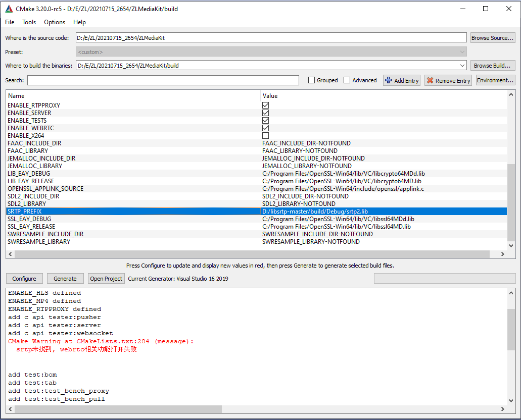Image resolution: width=521 pixels, height=420 pixels.
Task: Open the Options menu
Action: coord(55,22)
